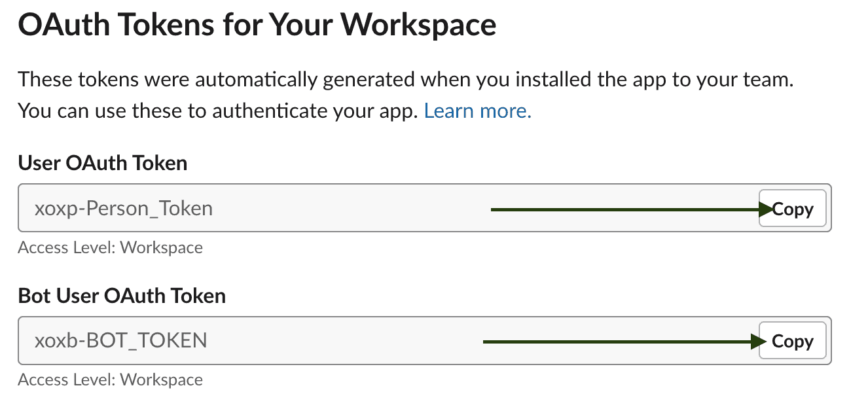868x407 pixels.
Task: Click the arrow pointing to the user token Copy button
Action: pyautogui.click(x=622, y=209)
